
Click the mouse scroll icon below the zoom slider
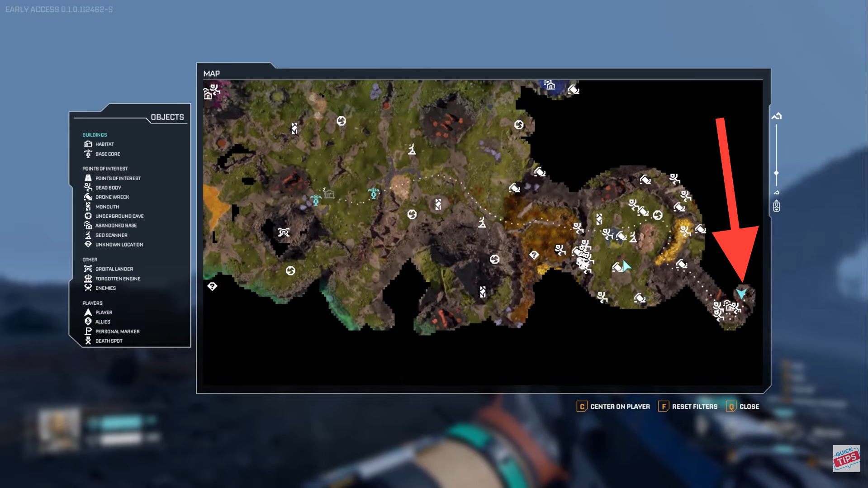pyautogui.click(x=776, y=207)
